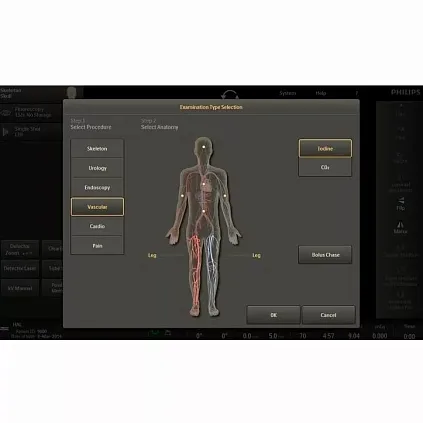Click the 9.04 value in the status bar
The height and width of the screenshot is (423, 423).
click(354, 336)
